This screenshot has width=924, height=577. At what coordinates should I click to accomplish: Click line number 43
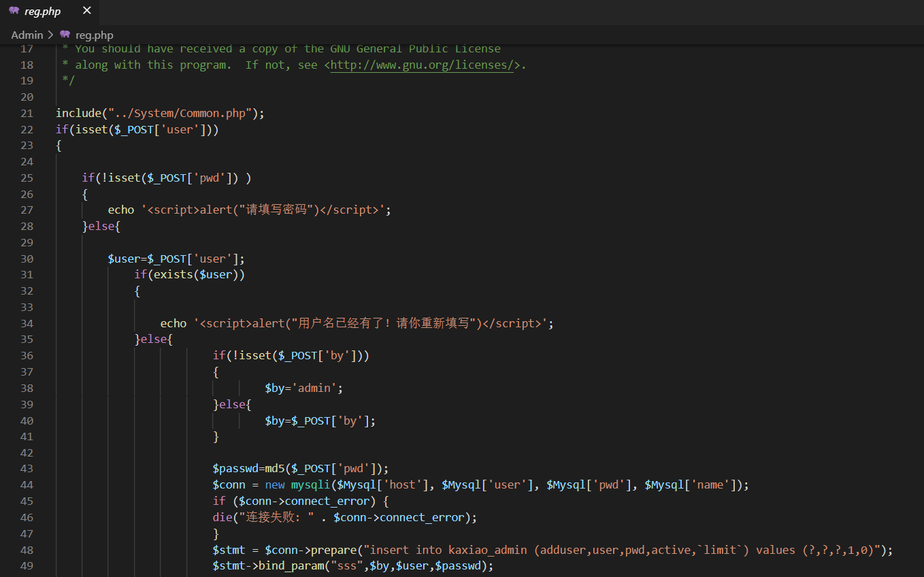(27, 468)
